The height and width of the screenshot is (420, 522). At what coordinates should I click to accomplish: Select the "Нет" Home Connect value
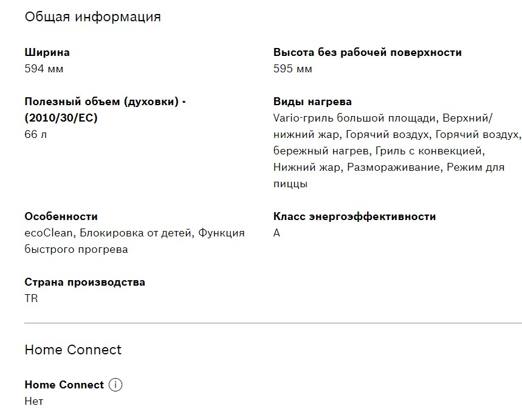click(x=34, y=401)
